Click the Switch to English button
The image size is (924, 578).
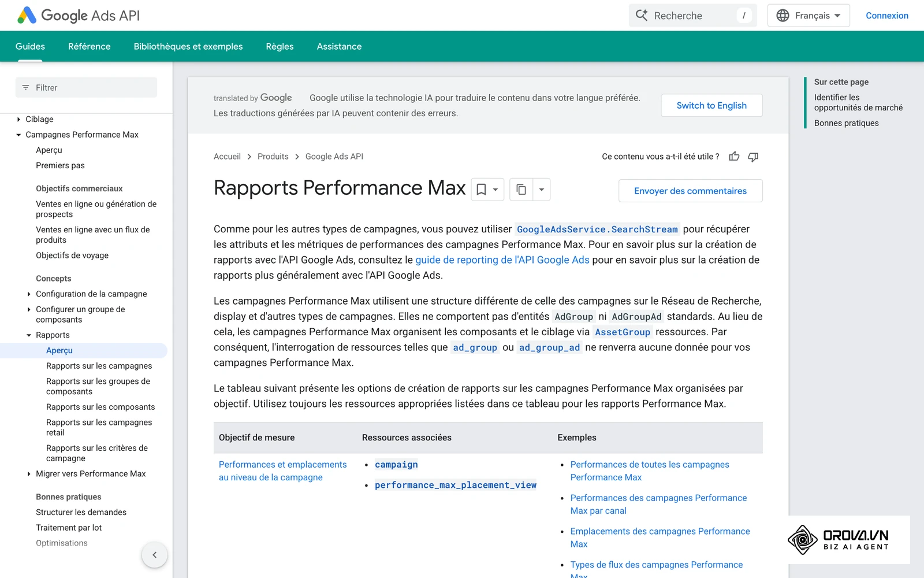[x=711, y=105]
